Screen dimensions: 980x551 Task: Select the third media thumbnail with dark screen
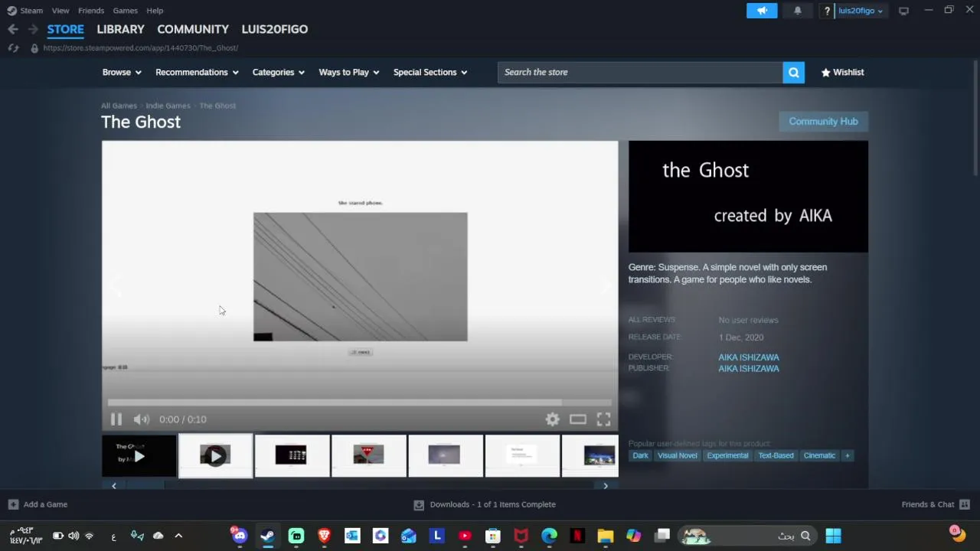(x=292, y=456)
